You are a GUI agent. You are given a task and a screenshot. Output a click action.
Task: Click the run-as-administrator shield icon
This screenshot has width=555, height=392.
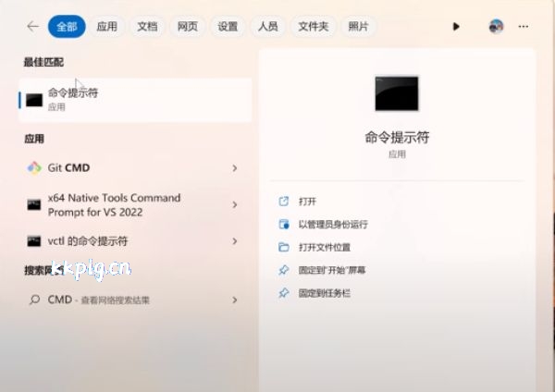(284, 225)
